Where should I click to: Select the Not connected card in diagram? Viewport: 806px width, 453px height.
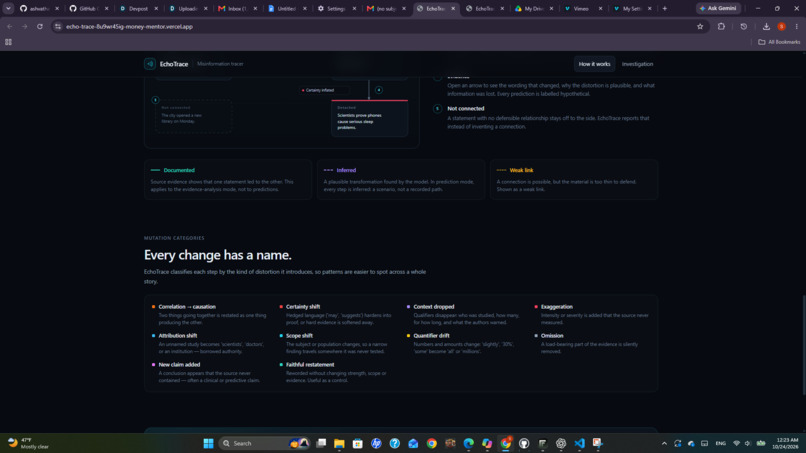[x=193, y=116]
